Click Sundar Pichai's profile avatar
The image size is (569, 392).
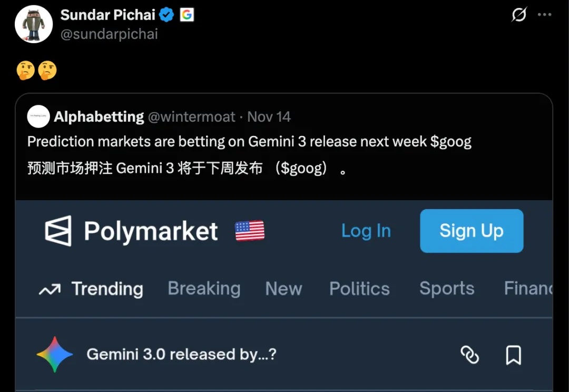click(x=34, y=24)
